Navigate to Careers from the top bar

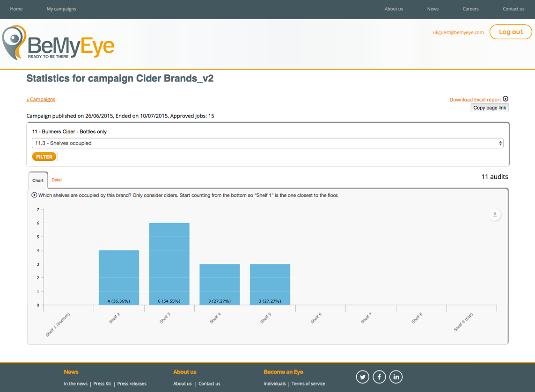[x=470, y=8]
